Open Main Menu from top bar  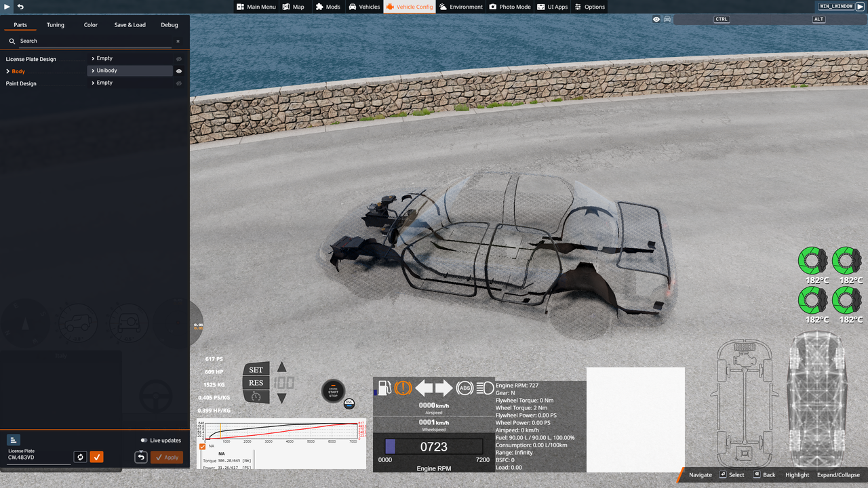pyautogui.click(x=256, y=7)
